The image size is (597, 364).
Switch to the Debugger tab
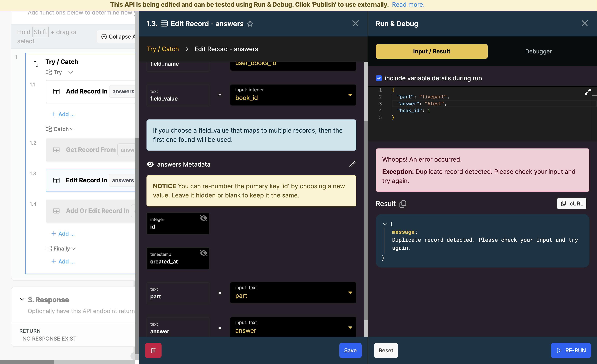[538, 51]
